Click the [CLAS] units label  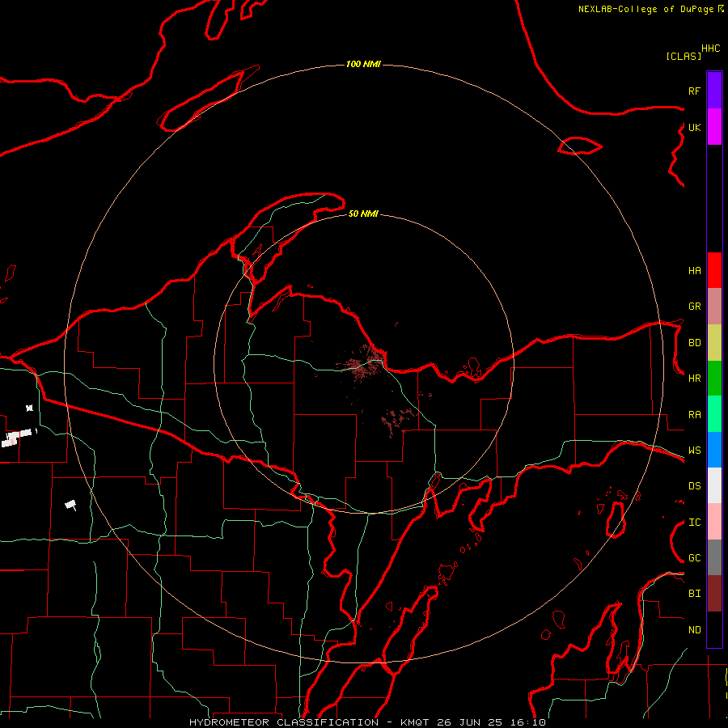coord(684,56)
